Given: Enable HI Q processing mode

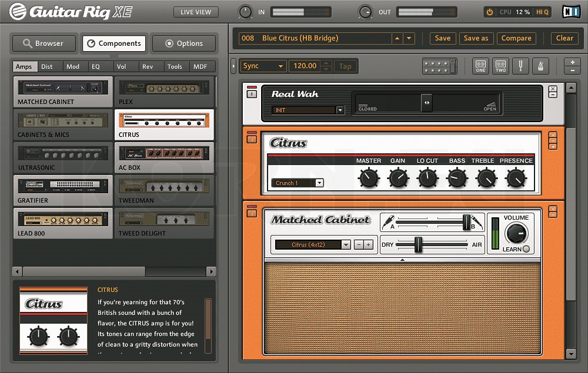Looking at the screenshot, I should tap(542, 11).
